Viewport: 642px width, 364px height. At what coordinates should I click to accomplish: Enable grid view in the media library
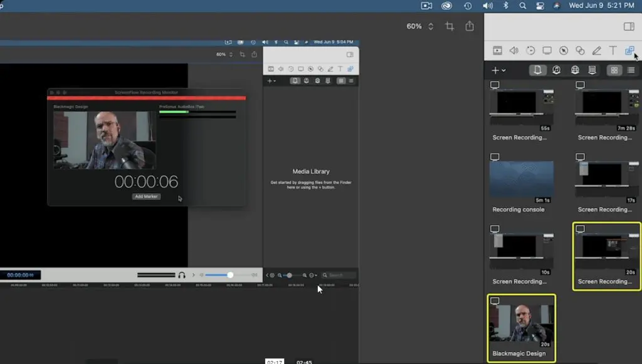point(614,70)
